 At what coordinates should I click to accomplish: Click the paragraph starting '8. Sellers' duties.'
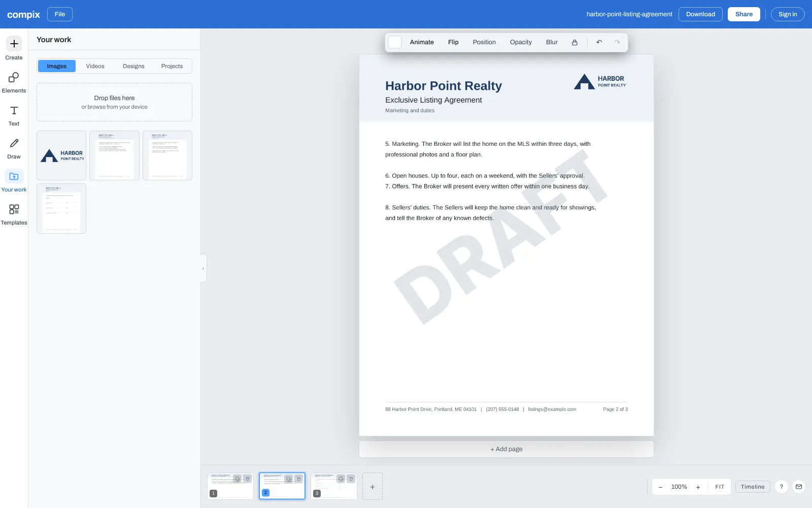coord(490,213)
